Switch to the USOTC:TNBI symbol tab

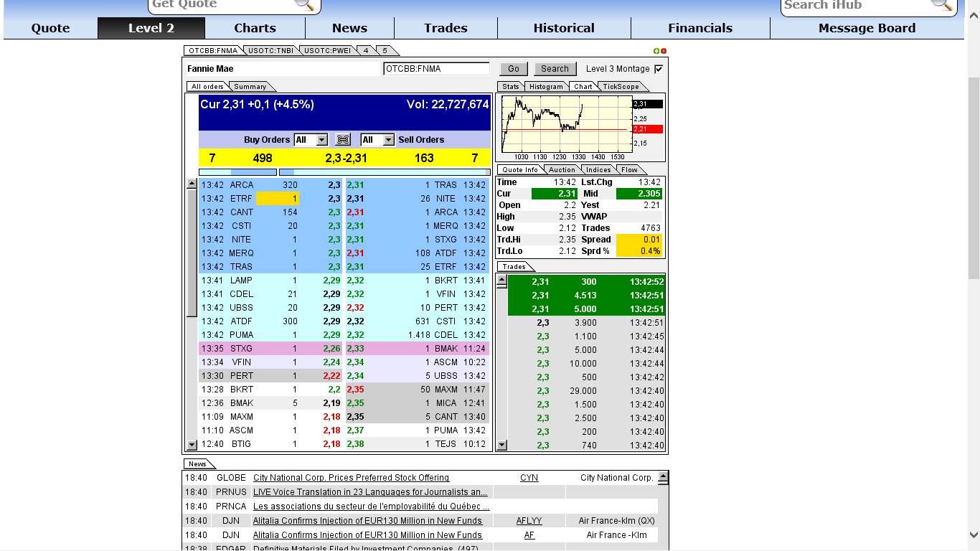[271, 51]
